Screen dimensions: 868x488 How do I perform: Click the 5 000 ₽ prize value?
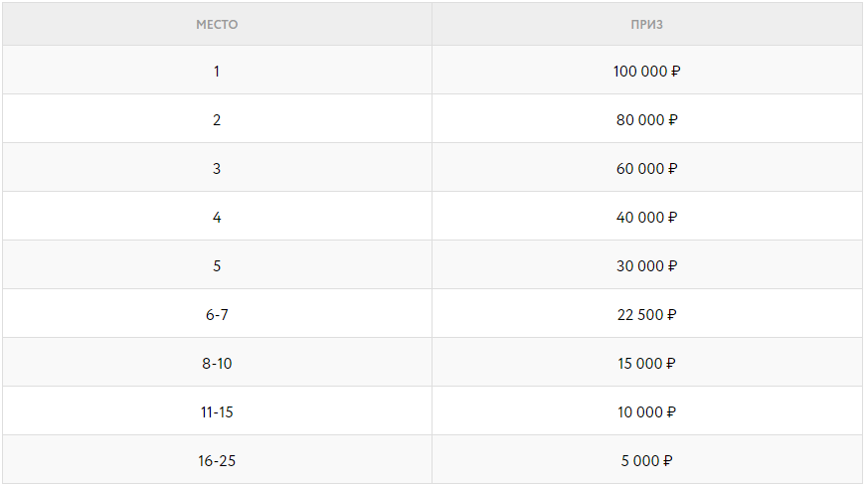[646, 461]
